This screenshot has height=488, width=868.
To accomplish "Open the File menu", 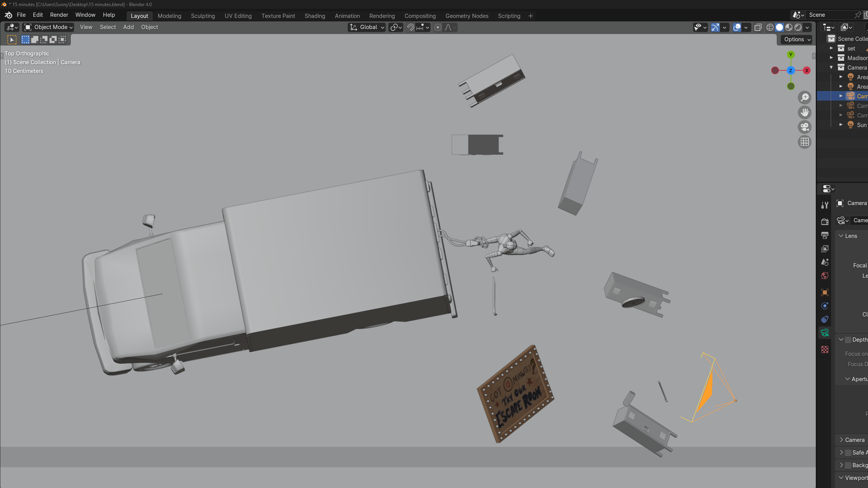I will click(21, 15).
